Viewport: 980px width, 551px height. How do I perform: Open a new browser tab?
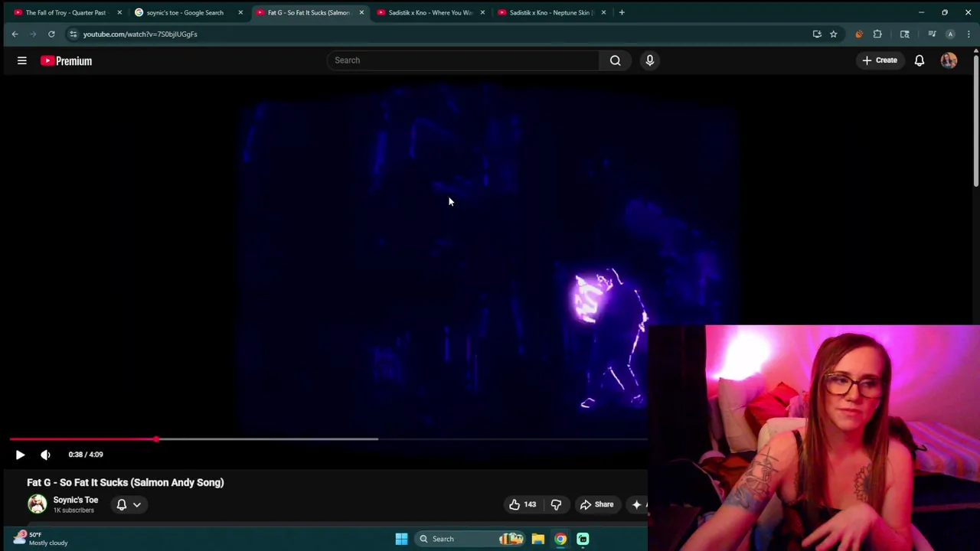(x=622, y=12)
